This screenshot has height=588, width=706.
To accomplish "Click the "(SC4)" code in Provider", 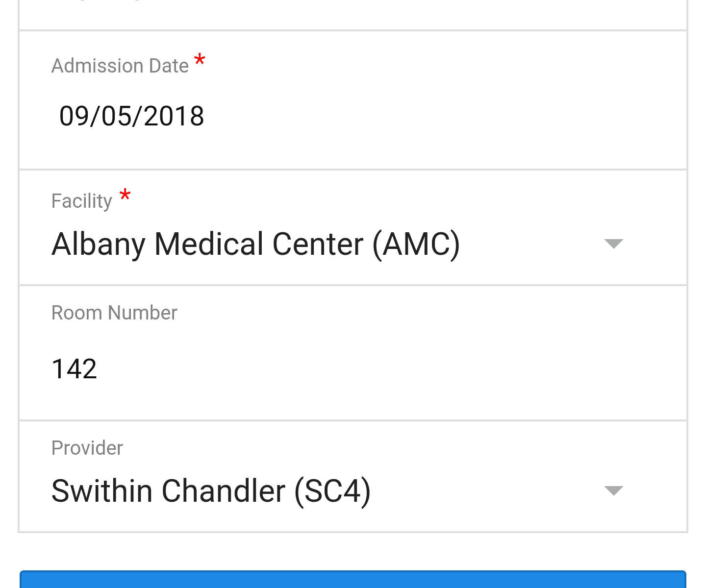I will click(x=332, y=491).
